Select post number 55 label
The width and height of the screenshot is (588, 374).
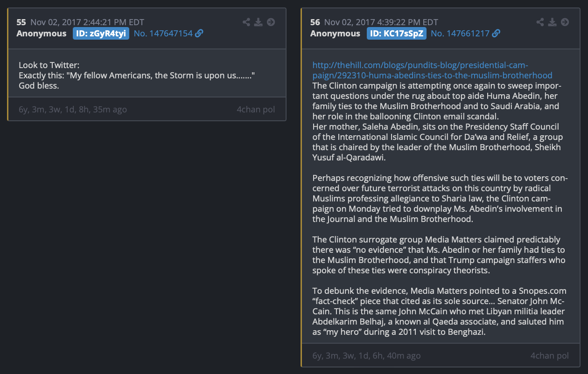click(21, 22)
